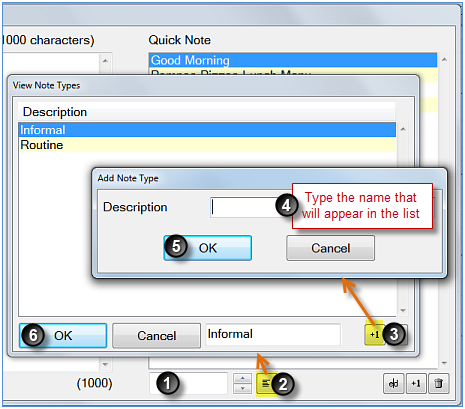Click the Informal text field beside Cancel
Image resolution: width=465 pixels, height=409 pixels.
pyautogui.click(x=273, y=334)
